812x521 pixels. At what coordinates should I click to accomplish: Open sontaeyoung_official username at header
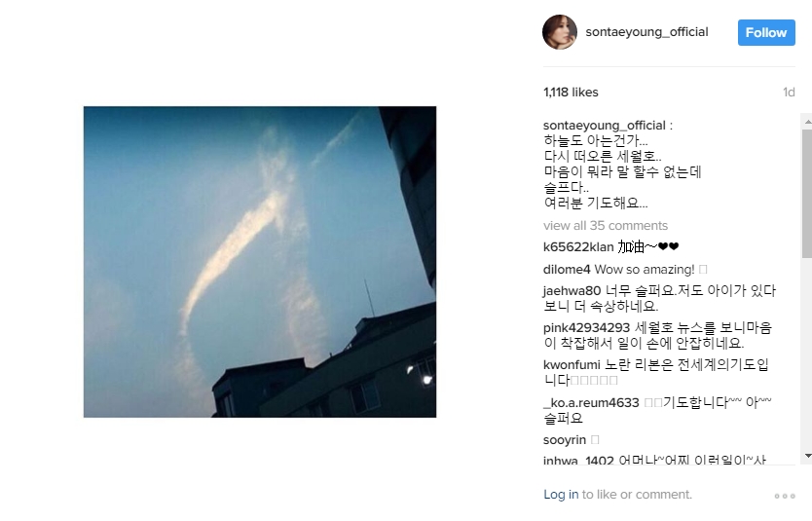tap(646, 32)
